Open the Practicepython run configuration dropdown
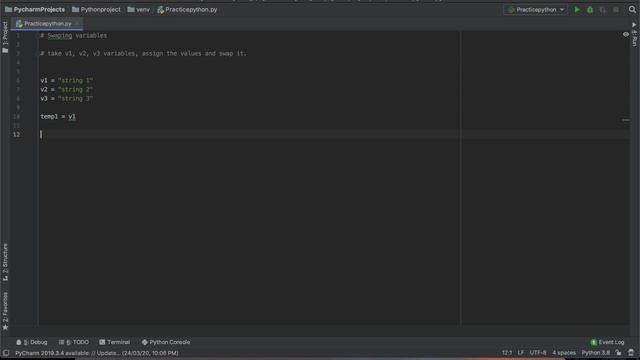 pyautogui.click(x=536, y=9)
